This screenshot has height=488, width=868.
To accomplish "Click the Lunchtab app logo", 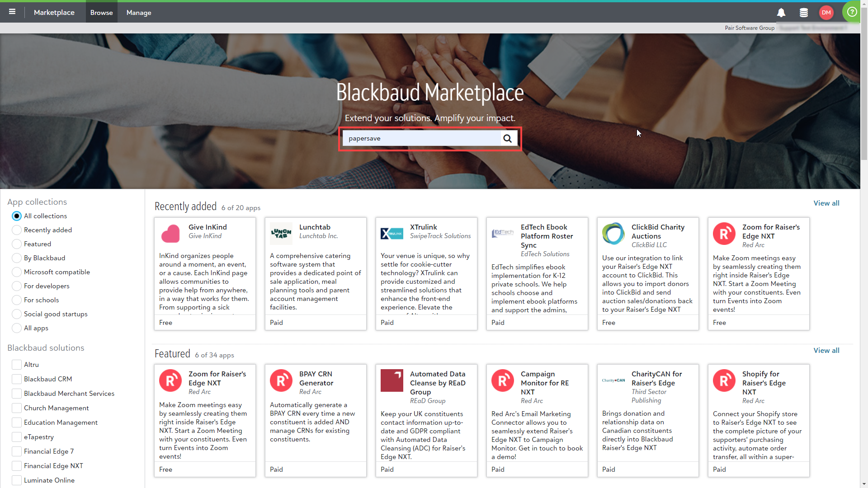I will pyautogui.click(x=281, y=234).
